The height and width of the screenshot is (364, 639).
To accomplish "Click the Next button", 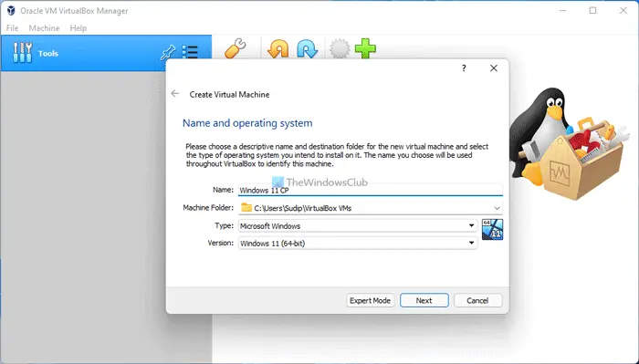I will (424, 300).
